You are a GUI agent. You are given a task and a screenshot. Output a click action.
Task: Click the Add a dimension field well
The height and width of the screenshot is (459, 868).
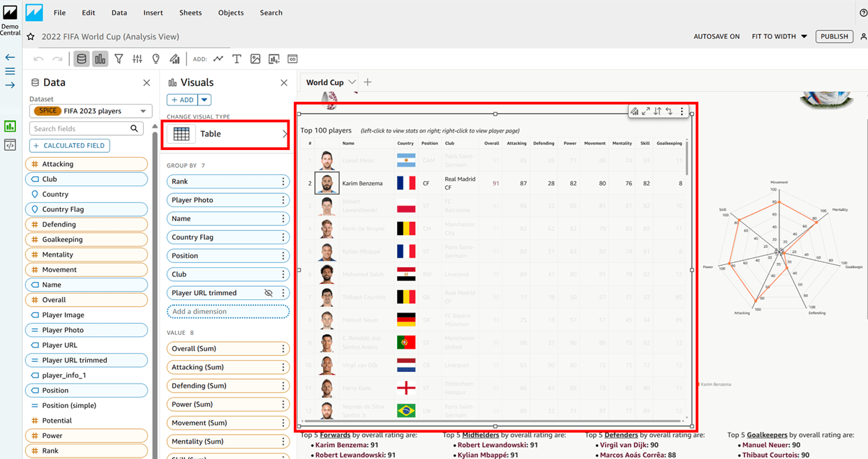(228, 312)
